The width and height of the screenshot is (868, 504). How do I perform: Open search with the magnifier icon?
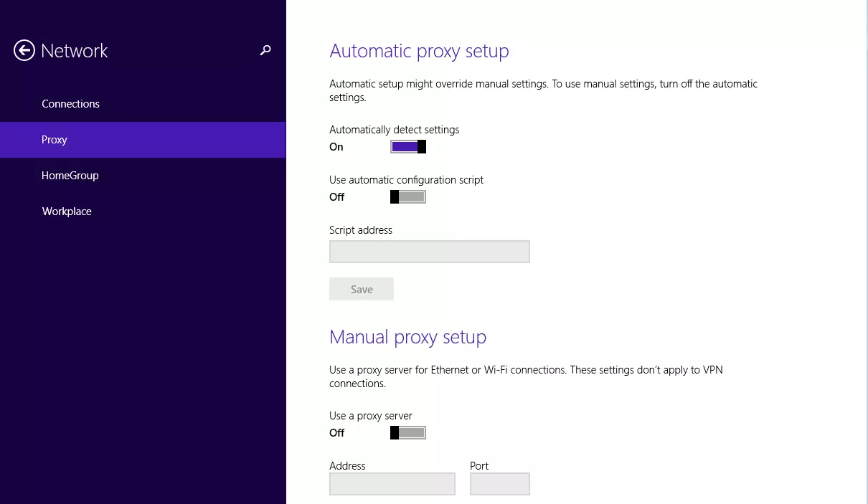click(265, 50)
